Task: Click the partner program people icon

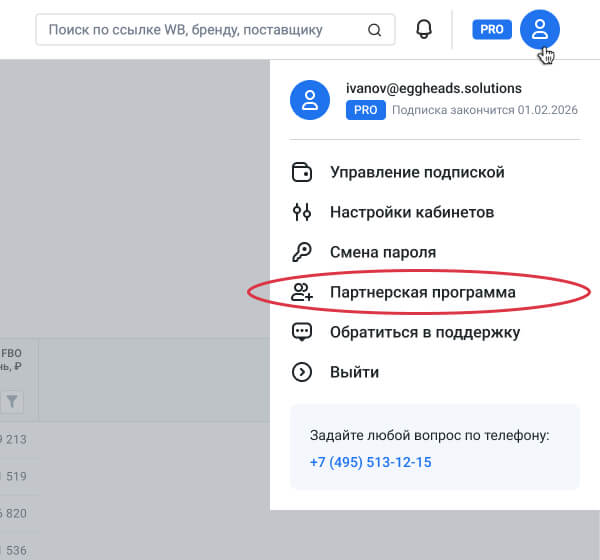Action: point(301,292)
